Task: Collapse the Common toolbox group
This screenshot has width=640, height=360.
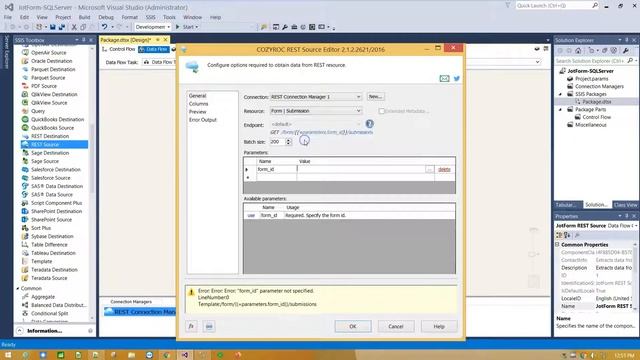Action: click(18, 288)
